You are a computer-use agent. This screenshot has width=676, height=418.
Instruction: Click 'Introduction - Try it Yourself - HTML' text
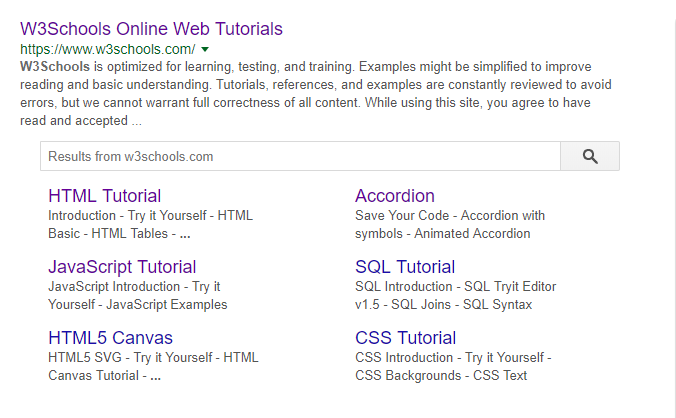(150, 215)
